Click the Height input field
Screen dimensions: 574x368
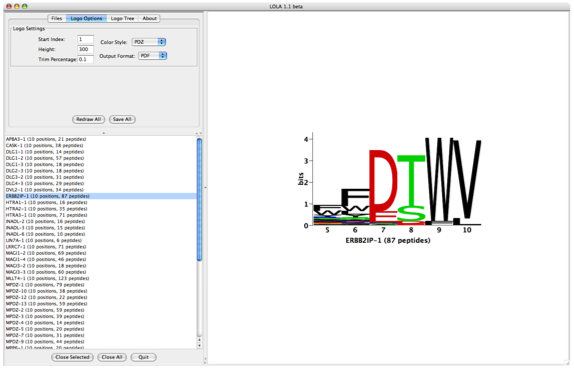[85, 49]
